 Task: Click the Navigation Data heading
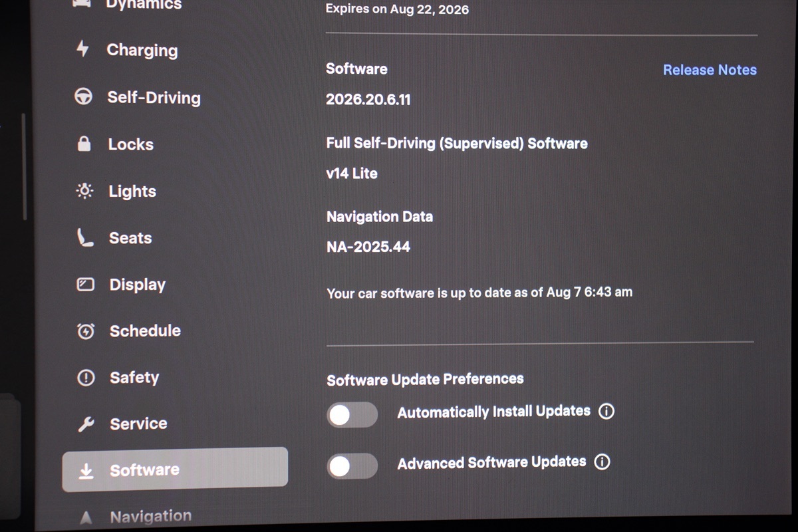[x=380, y=217]
